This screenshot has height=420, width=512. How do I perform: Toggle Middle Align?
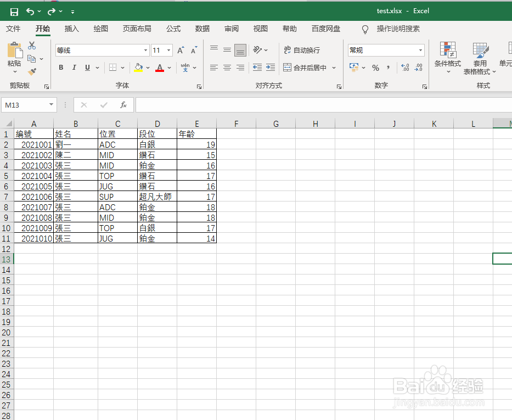coord(227,49)
